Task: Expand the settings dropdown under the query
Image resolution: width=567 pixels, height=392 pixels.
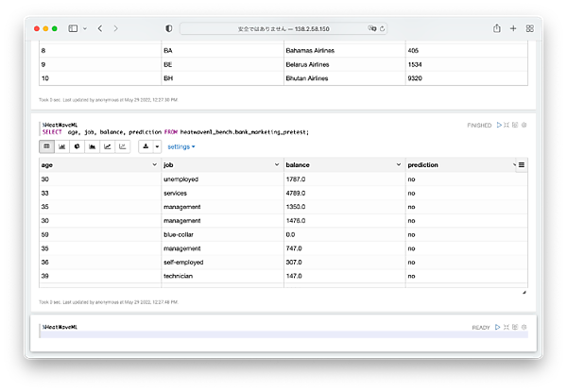Action: [181, 146]
